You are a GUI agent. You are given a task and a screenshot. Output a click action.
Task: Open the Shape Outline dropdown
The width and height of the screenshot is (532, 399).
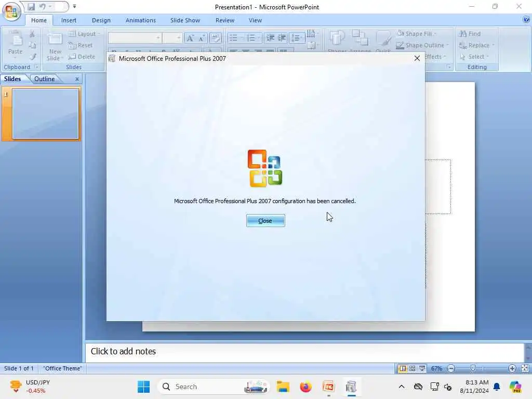point(422,45)
